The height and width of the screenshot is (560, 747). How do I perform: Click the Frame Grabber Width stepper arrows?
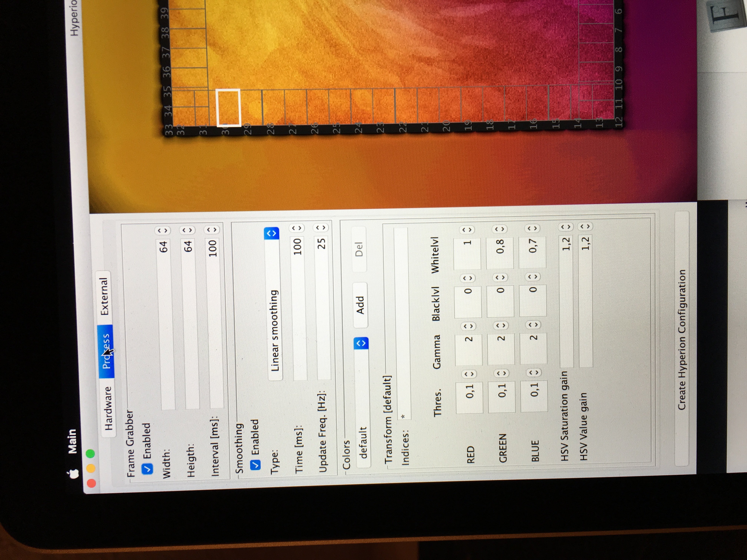(163, 231)
